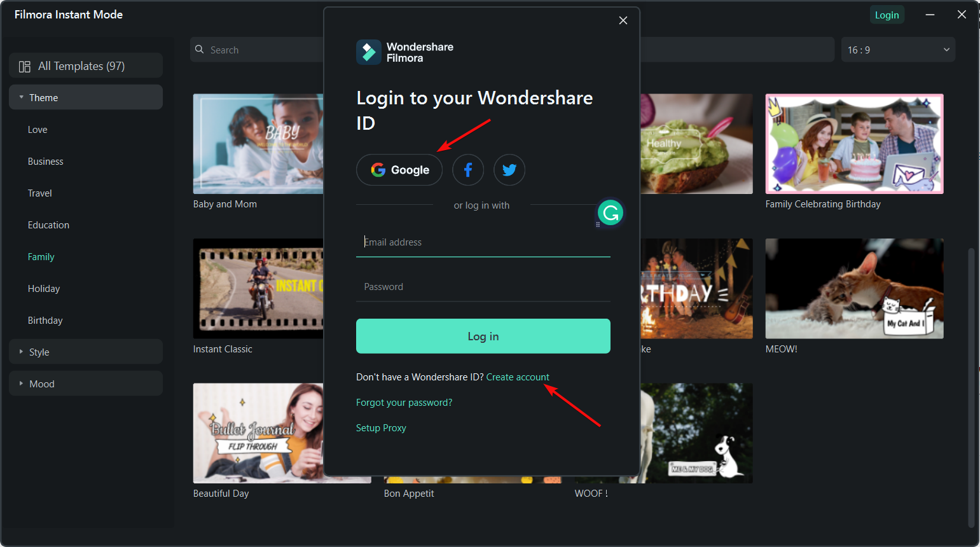Click the Bon Appetit template label
The width and height of the screenshot is (980, 547).
(409, 494)
